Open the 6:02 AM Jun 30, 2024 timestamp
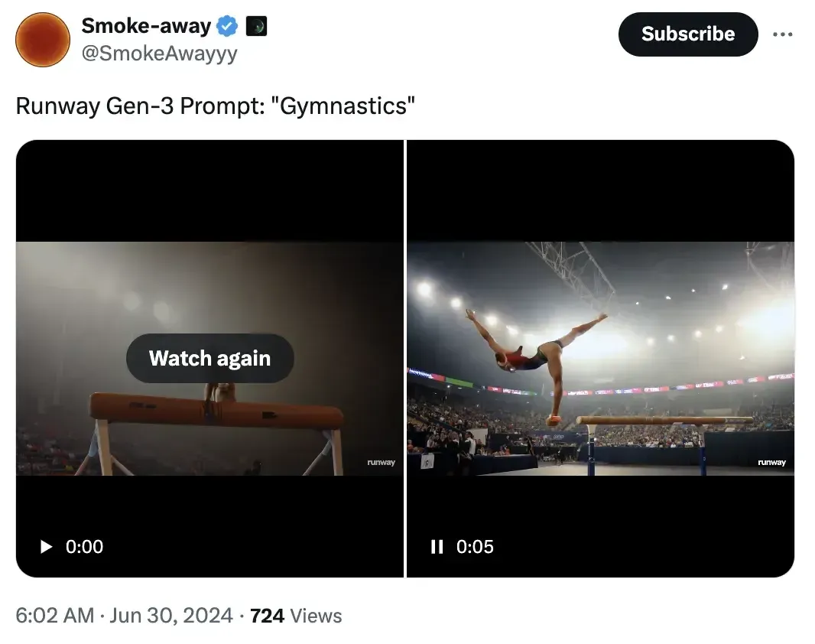Viewport: 815px width, 644px height. (x=124, y=616)
